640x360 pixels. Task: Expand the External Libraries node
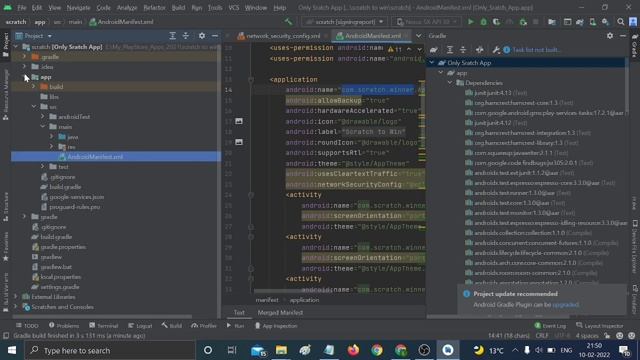coord(16,297)
